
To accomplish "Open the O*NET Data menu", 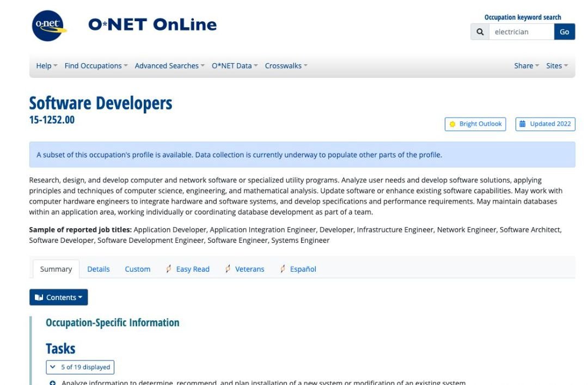I will point(235,66).
